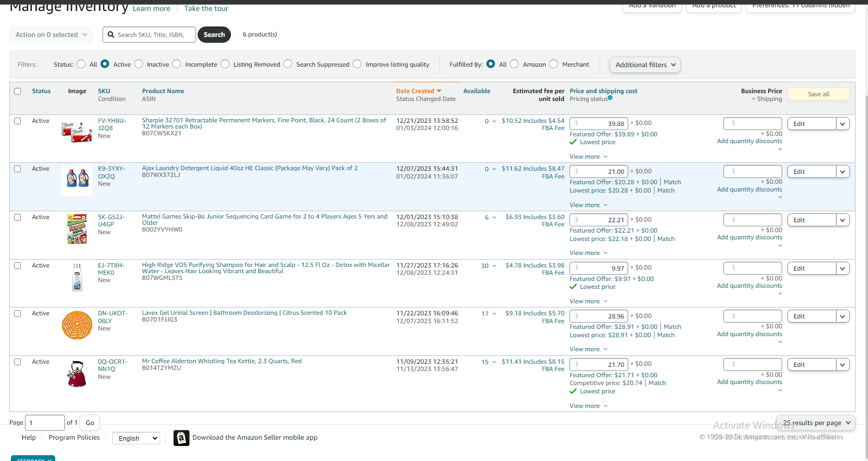The width and height of the screenshot is (868, 461).
Task: Select the Mr Coffee kettle checkbox
Action: (17, 362)
